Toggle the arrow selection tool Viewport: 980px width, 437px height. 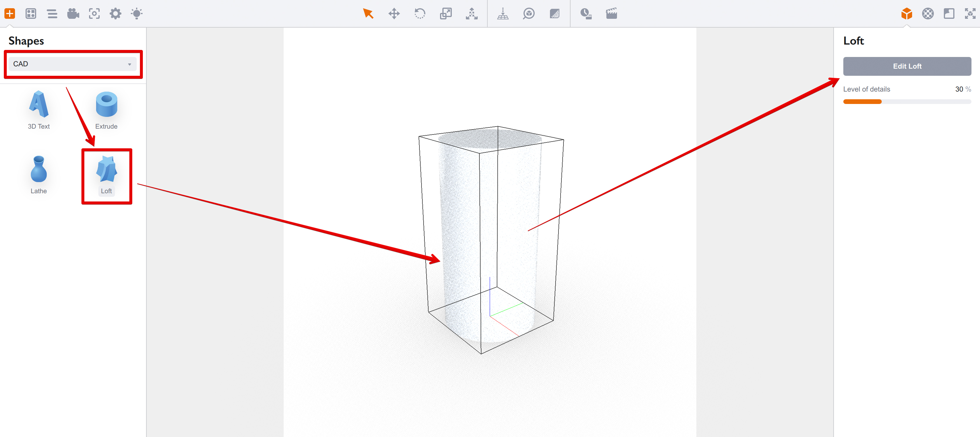tap(368, 14)
